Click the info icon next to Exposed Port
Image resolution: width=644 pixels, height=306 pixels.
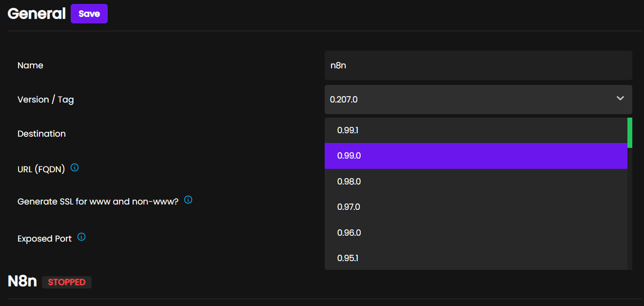pos(81,237)
